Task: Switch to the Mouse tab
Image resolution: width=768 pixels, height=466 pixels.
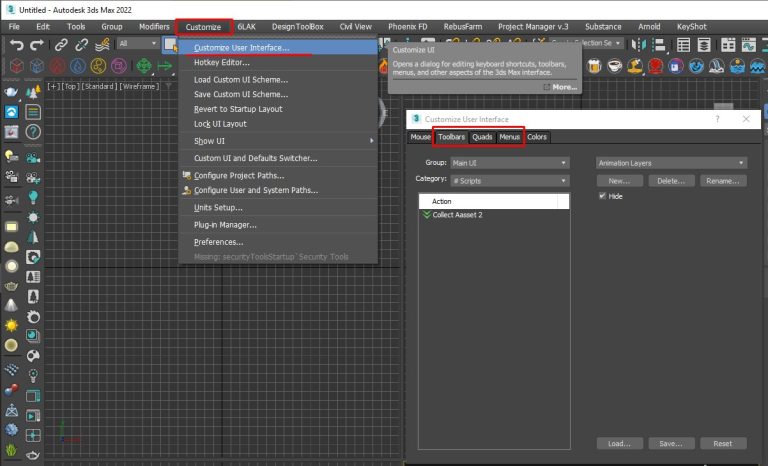Action: 420,137
